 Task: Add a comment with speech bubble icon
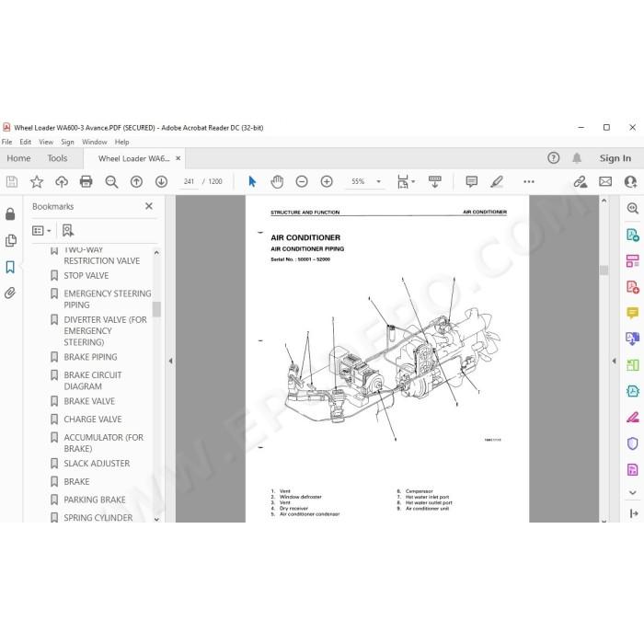coord(471,181)
